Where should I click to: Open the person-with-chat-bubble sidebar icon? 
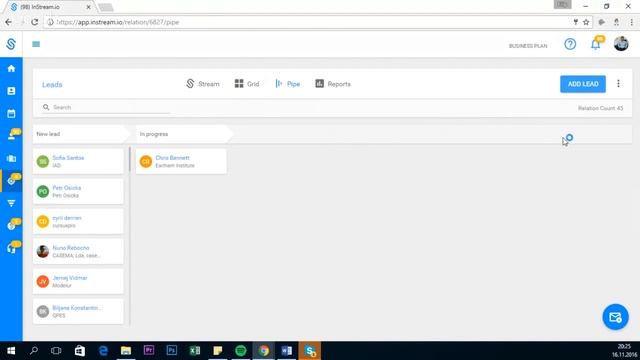coord(11,135)
